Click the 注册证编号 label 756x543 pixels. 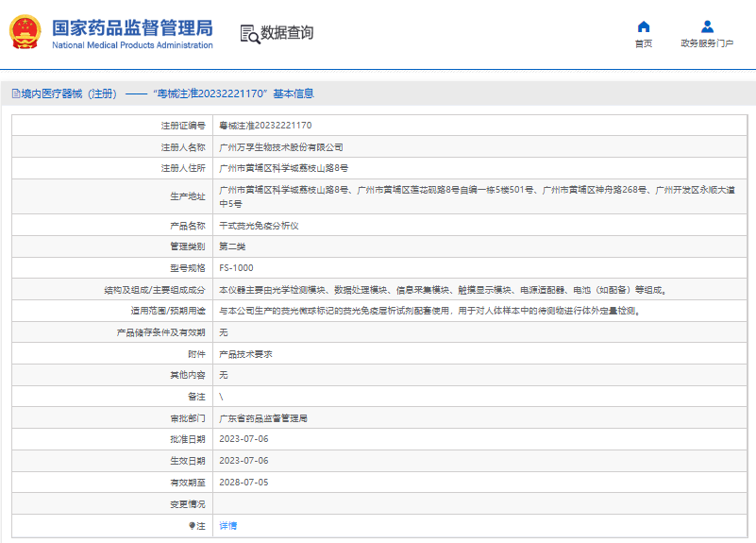pos(183,126)
